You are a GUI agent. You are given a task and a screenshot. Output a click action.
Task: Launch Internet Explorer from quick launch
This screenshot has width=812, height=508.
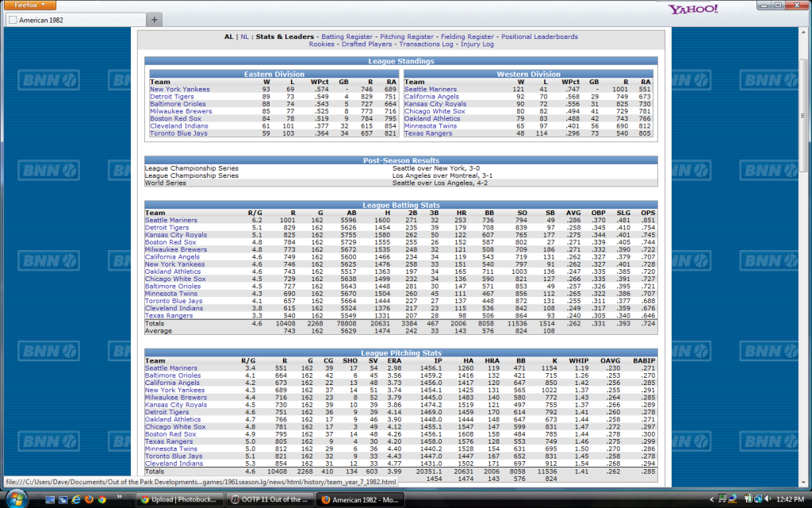coord(75,499)
